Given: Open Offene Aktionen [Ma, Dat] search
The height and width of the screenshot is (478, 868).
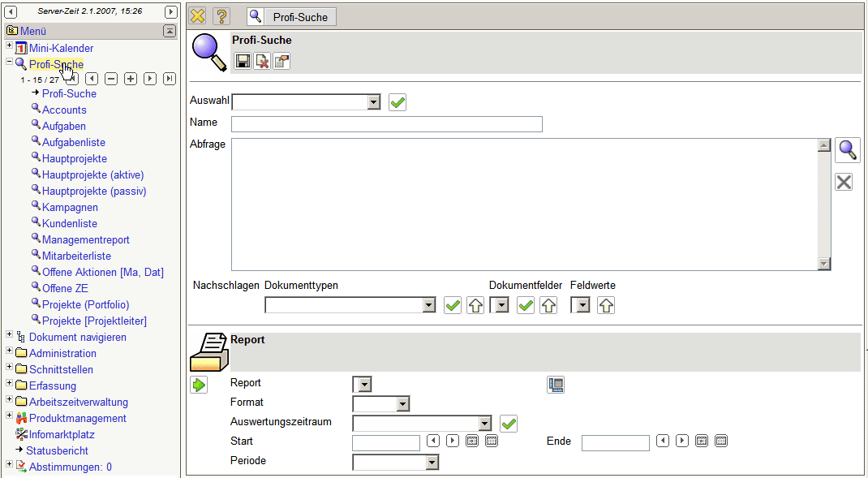Looking at the screenshot, I should [x=103, y=272].
